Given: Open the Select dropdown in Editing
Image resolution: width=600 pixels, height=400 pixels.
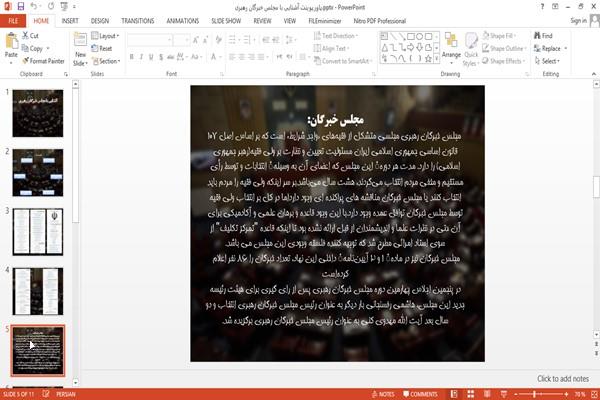Looking at the screenshot, I should [x=547, y=61].
